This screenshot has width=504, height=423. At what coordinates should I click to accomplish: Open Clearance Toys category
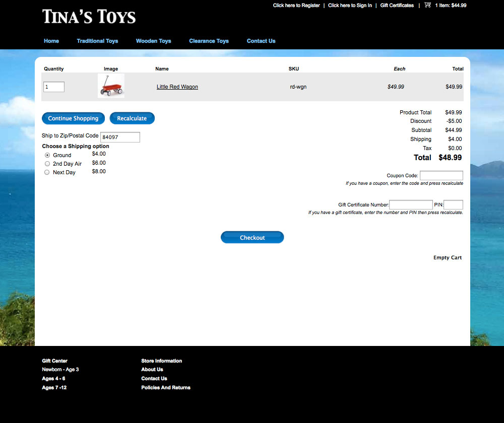coord(209,41)
